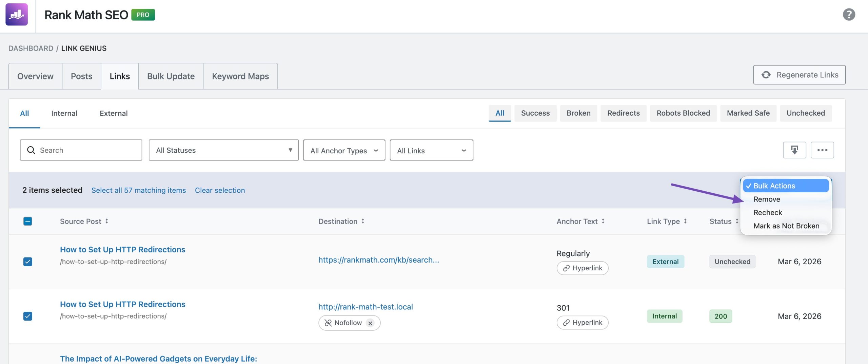This screenshot has height=364, width=868.
Task: Uncheck the select-all checkbox in the table header
Action: [x=28, y=221]
